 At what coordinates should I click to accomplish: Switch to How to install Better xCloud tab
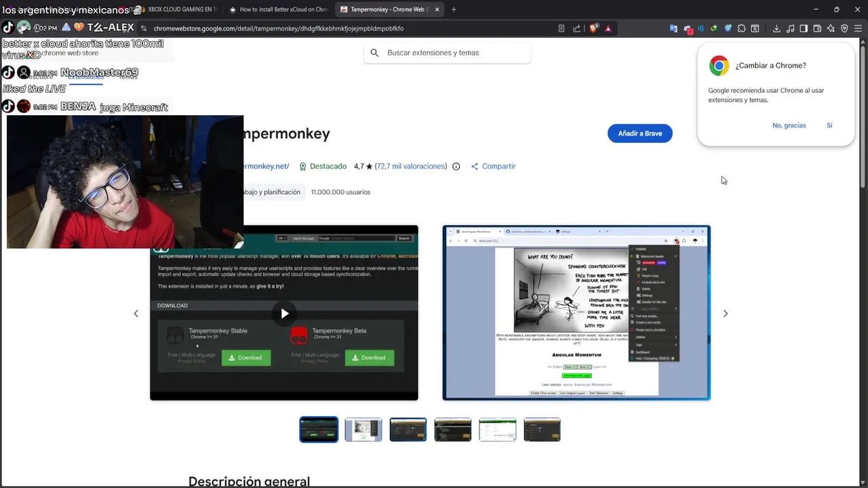[x=277, y=9]
